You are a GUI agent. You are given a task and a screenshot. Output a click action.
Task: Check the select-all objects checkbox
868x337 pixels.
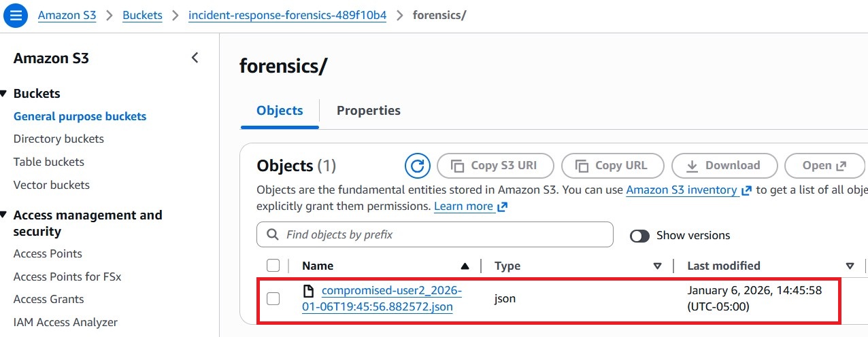pyautogui.click(x=273, y=266)
